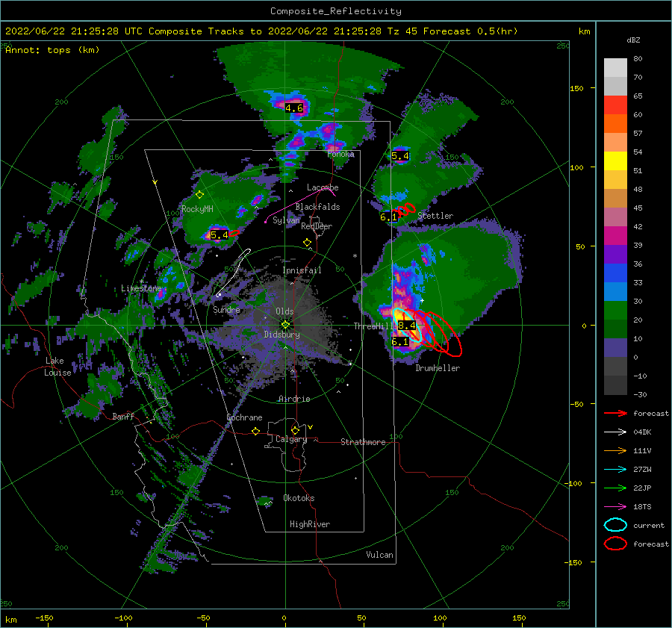Click the cyan current-storm ellipse around 8.4
The height and width of the screenshot is (628, 672).
[x=407, y=325]
